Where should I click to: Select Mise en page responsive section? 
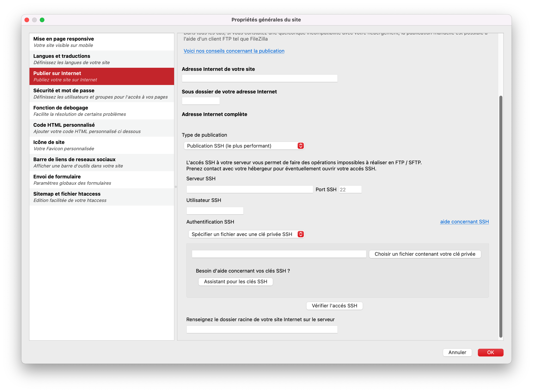[x=102, y=42]
